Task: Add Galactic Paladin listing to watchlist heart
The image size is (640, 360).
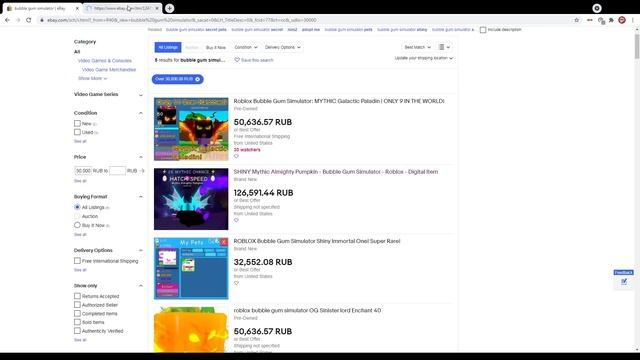Action: pos(236,156)
